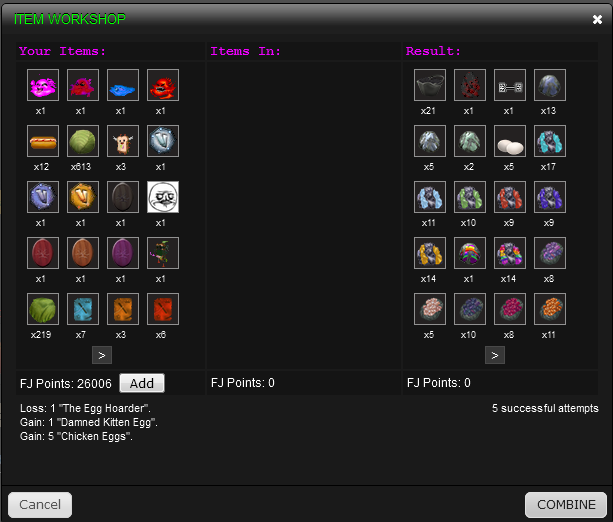The height and width of the screenshot is (522, 613).
Task: Select the dumbbell result item
Action: (510, 85)
